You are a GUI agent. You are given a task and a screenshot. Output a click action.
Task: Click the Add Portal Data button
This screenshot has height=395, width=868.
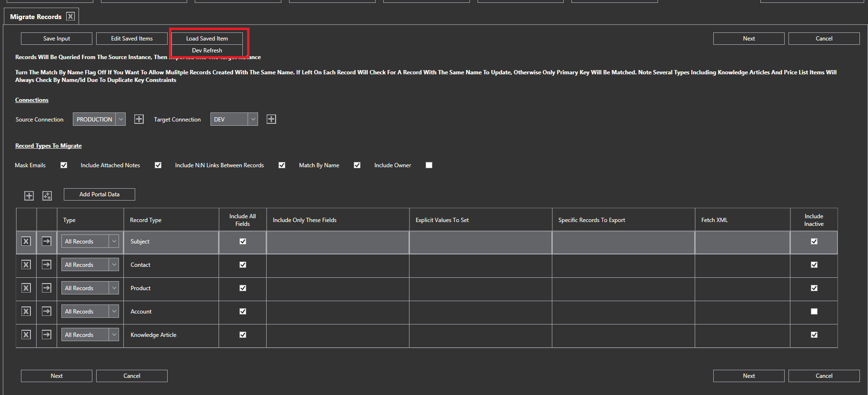tap(100, 194)
